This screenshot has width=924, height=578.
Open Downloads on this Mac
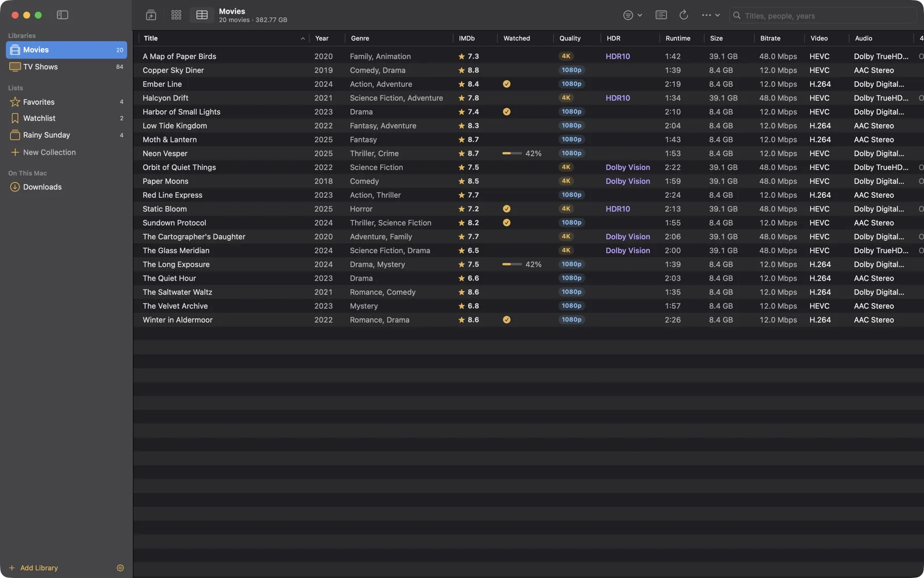coord(66,187)
